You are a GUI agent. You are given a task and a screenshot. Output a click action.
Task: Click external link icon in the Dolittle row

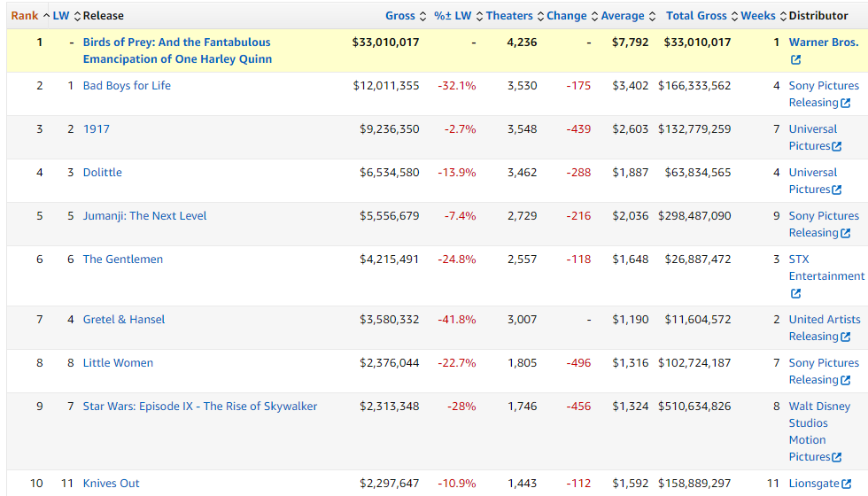[x=836, y=190]
